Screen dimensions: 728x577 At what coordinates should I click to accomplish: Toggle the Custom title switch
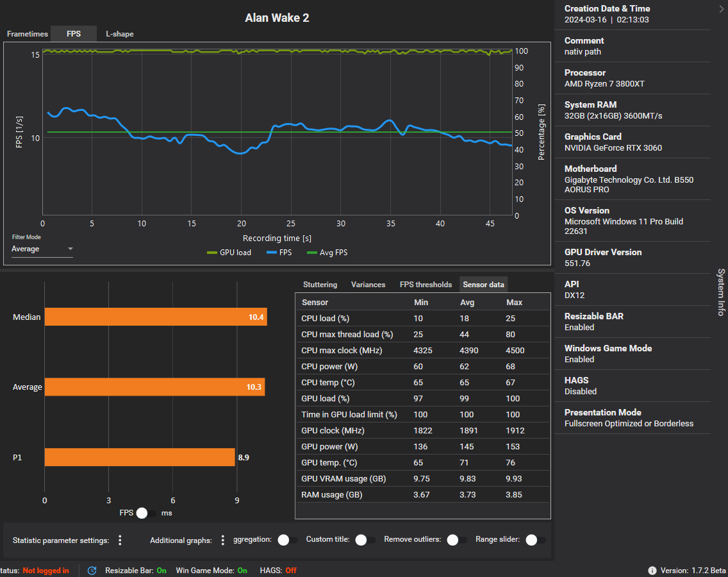pyautogui.click(x=365, y=540)
